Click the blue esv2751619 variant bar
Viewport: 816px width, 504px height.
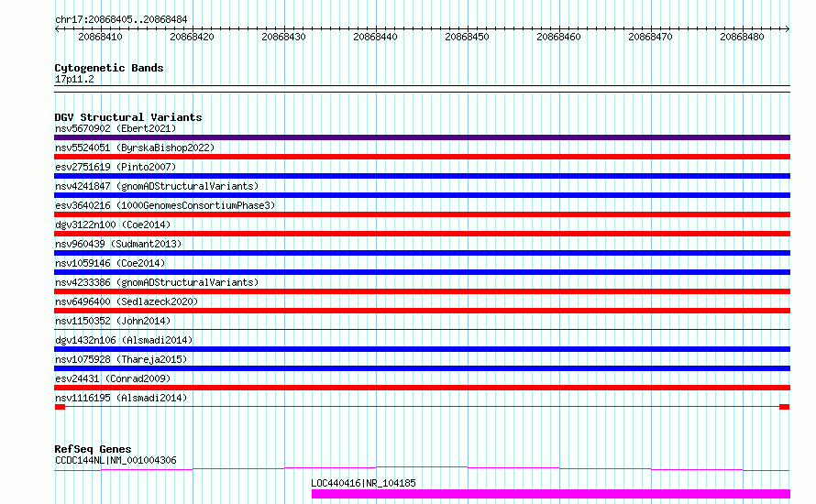pos(422,176)
